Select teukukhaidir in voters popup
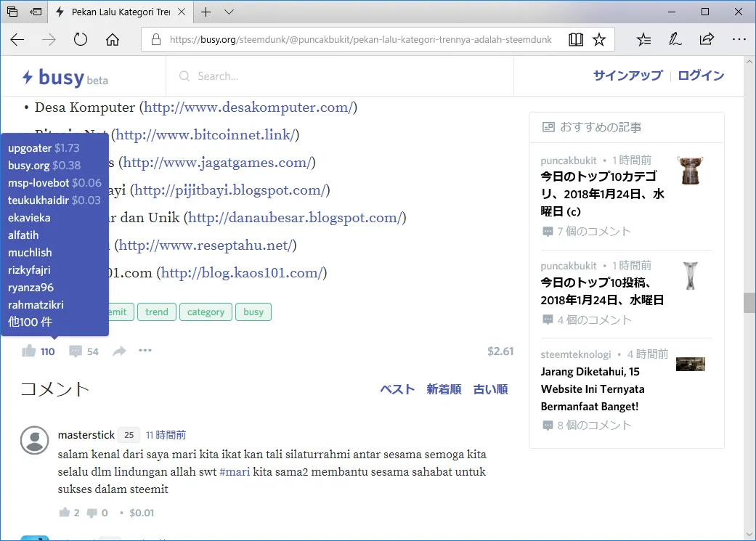Image resolution: width=756 pixels, height=541 pixels. tap(38, 200)
